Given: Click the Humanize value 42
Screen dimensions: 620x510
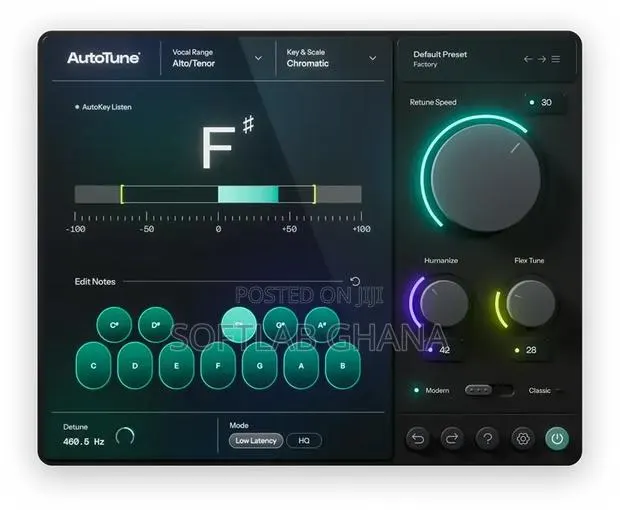Looking at the screenshot, I should point(444,350).
